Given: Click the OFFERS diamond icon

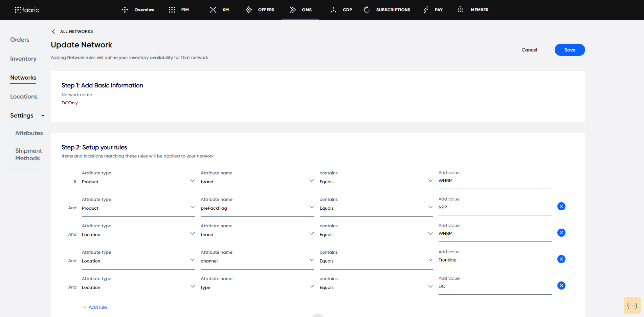Looking at the screenshot, I should click(249, 10).
